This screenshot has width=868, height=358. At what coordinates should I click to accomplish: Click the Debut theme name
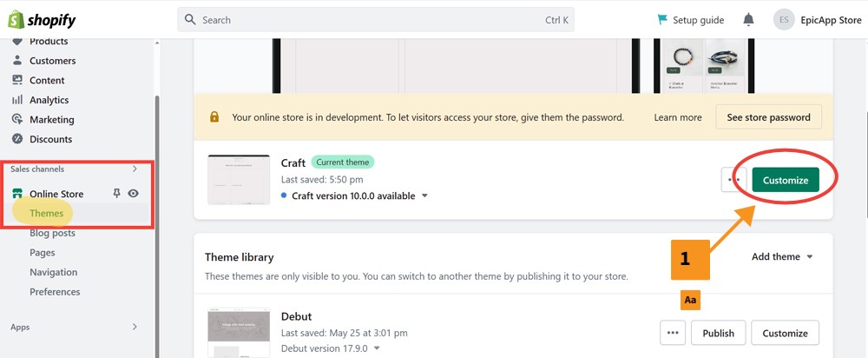click(297, 316)
